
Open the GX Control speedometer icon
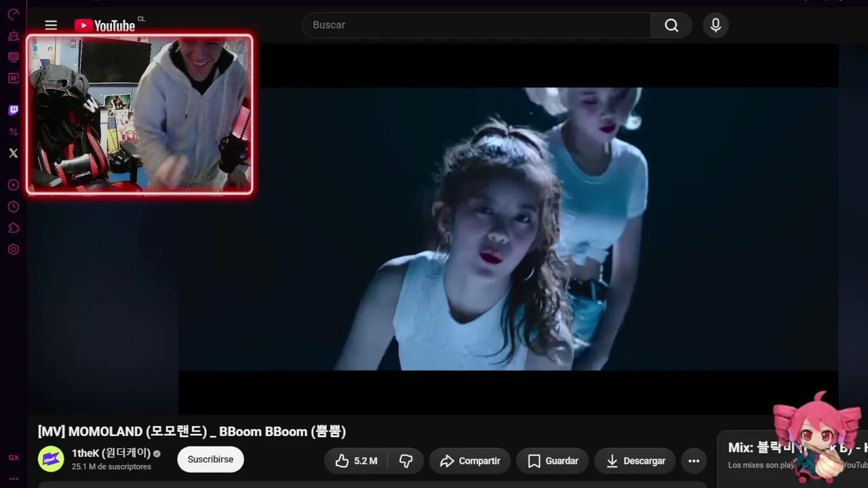pos(13,14)
